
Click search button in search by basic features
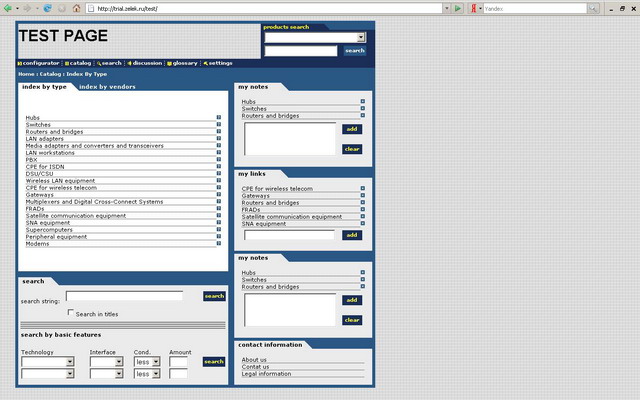click(x=214, y=362)
